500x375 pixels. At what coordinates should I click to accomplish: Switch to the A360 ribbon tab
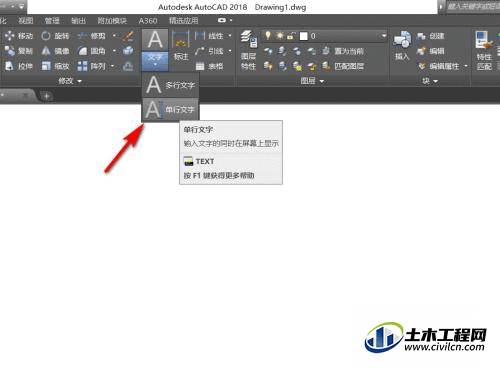click(148, 21)
